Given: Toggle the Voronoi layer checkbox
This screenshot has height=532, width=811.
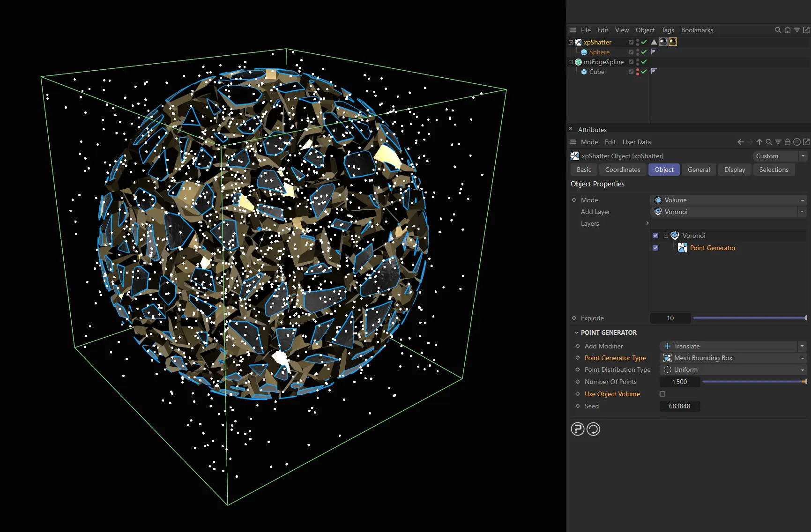Looking at the screenshot, I should tap(655, 236).
